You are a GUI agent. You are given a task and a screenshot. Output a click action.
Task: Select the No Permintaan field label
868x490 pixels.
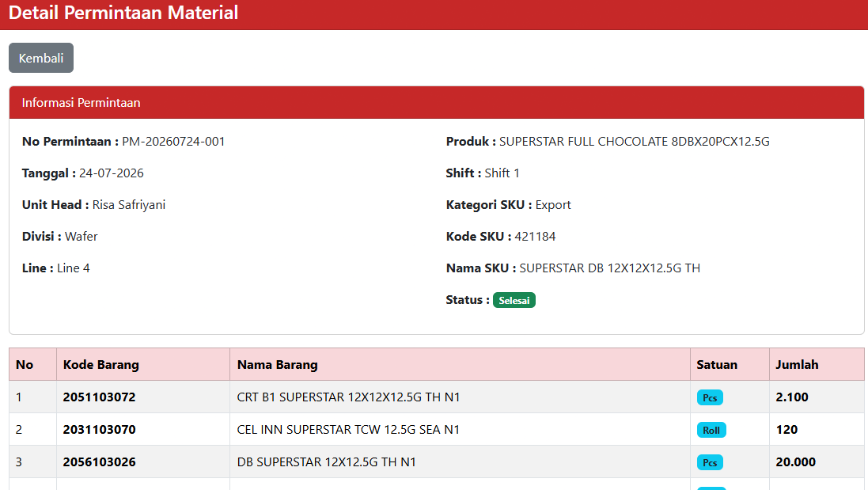(70, 141)
